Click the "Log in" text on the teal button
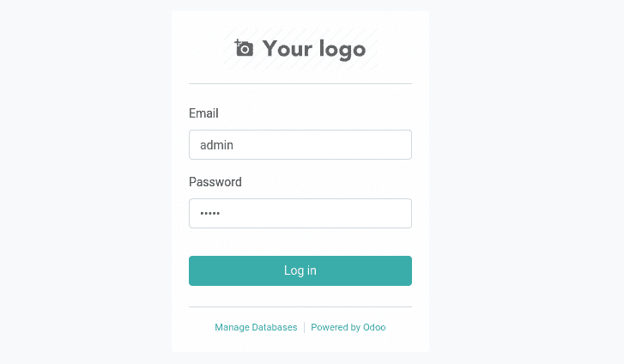Viewport: 624px width, 364px height. coord(300,270)
